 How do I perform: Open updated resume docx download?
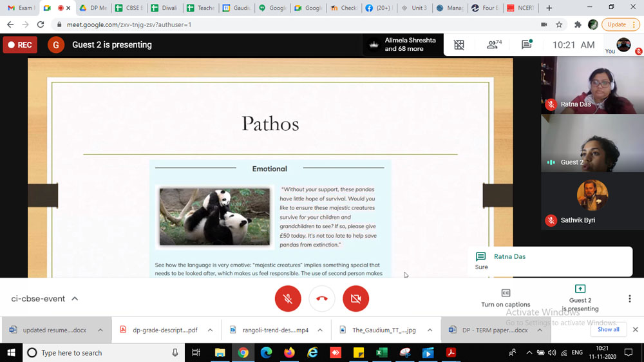(50, 330)
